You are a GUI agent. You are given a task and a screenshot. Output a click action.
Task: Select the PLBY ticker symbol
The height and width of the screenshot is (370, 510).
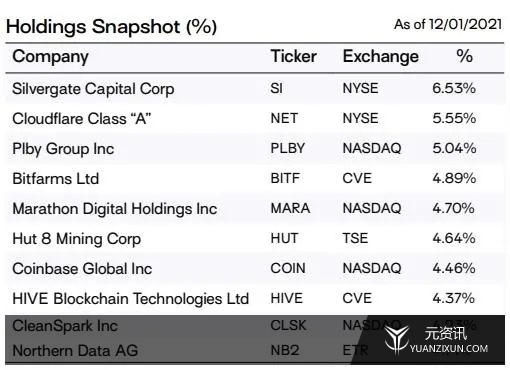click(288, 148)
